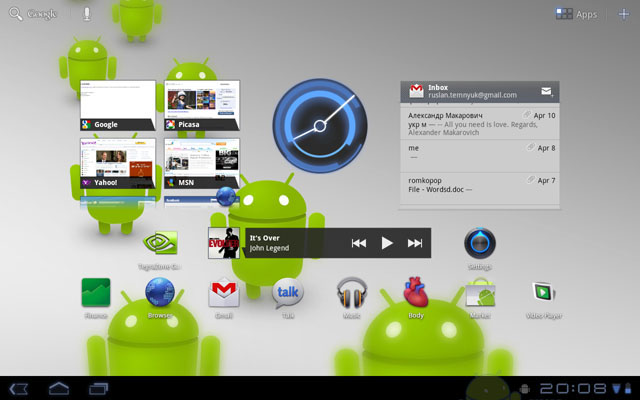Open the Talk chat app
This screenshot has width=640, height=400.
pos(288,298)
